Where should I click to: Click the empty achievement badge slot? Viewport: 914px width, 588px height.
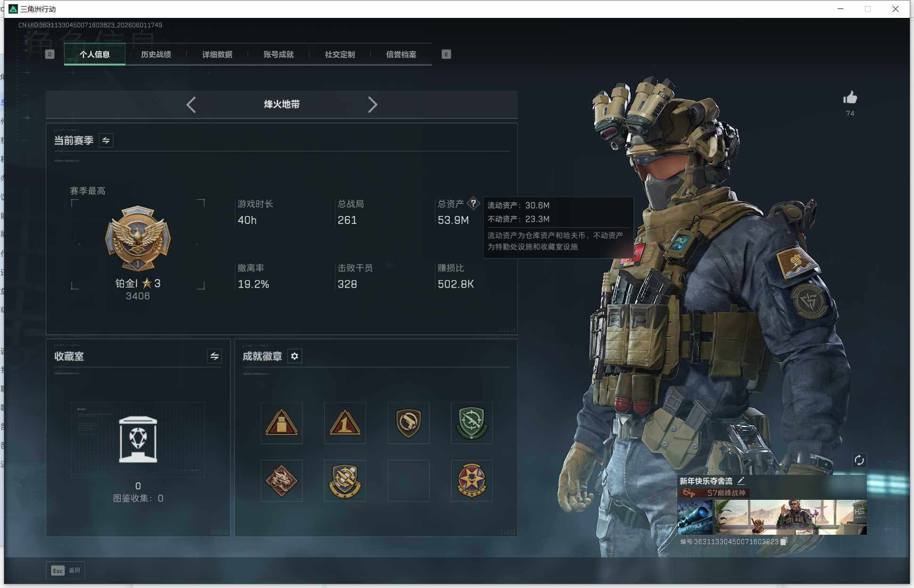coord(408,480)
